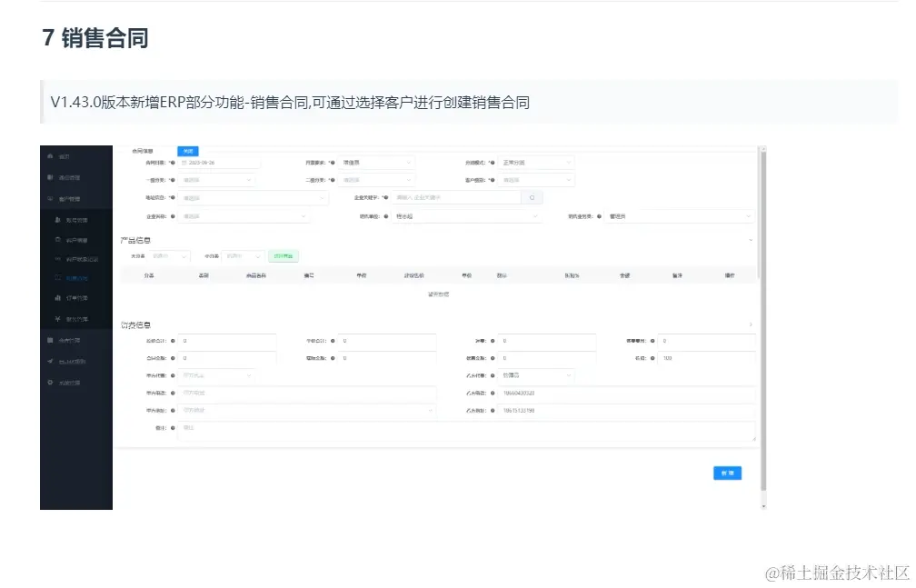
Task: Click the 产品信息 section title
Action: (135, 240)
